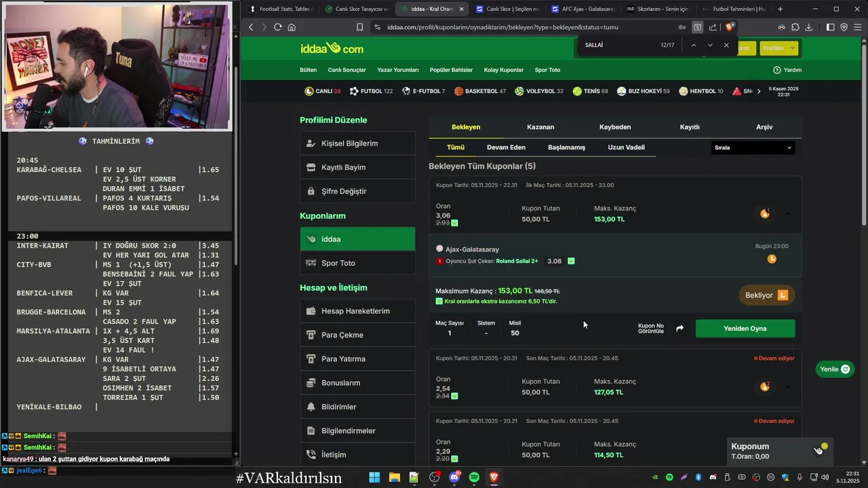Open File Explorer from the taskbar
Image resolution: width=868 pixels, height=488 pixels.
click(394, 478)
